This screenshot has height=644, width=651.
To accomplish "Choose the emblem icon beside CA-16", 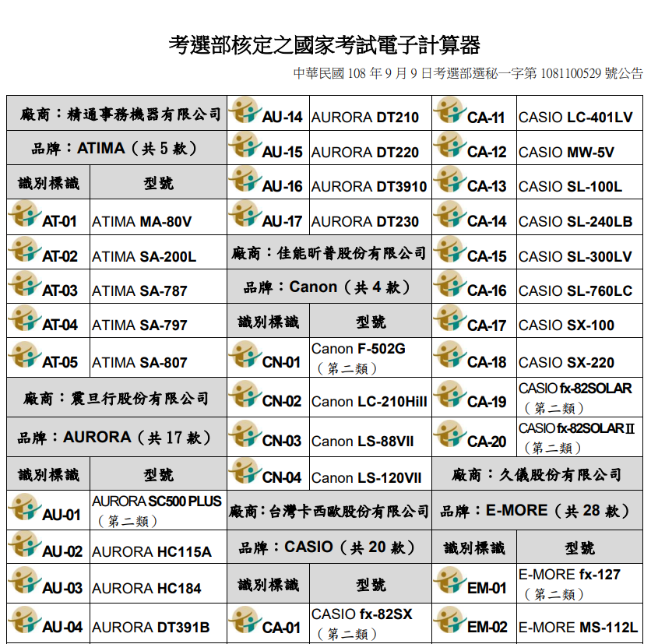I will tap(450, 283).
